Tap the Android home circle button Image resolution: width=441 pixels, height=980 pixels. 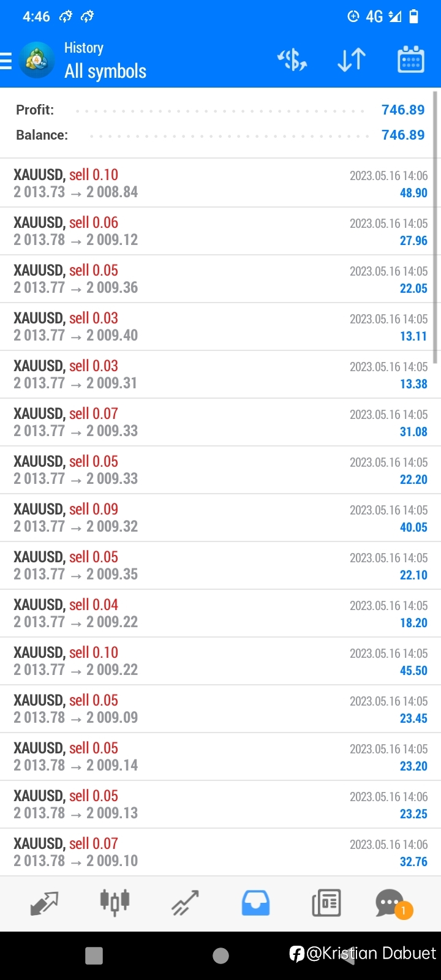tap(221, 956)
